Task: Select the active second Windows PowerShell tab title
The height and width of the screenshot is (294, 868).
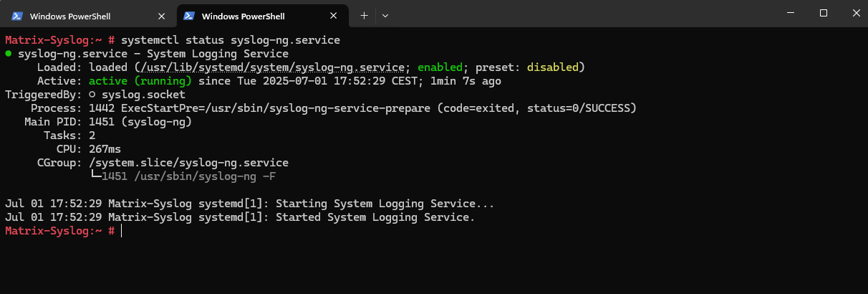Action: click(x=243, y=16)
